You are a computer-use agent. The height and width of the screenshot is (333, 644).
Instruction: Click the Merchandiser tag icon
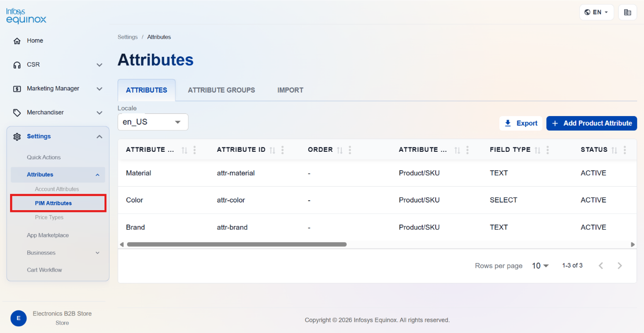(x=17, y=113)
